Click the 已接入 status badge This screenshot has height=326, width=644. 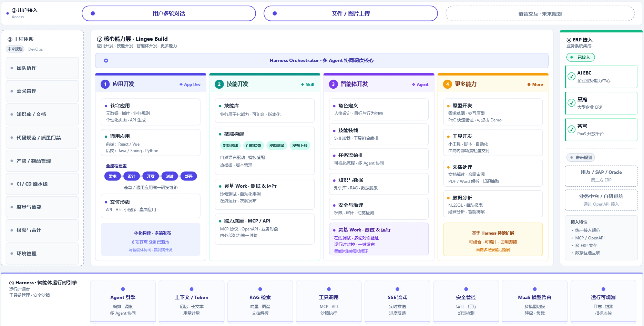coord(581,58)
